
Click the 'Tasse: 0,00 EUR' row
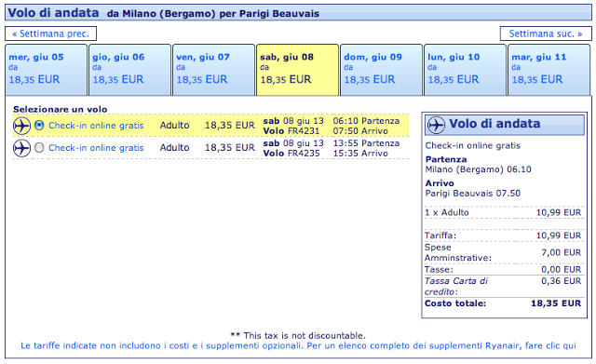click(x=503, y=270)
